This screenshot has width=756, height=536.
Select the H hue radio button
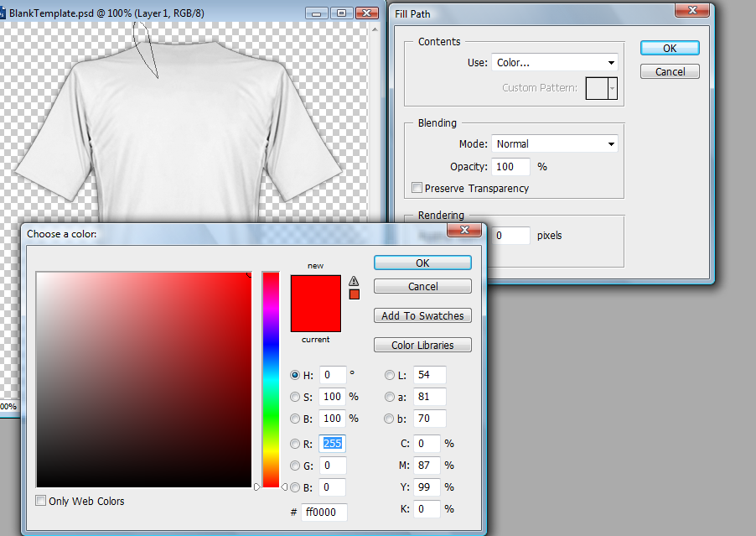point(295,375)
